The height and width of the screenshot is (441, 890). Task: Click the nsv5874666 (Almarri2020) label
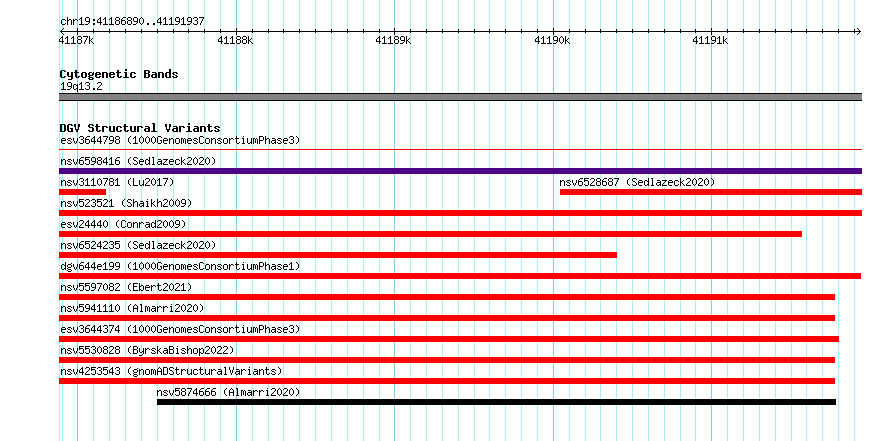[228, 392]
